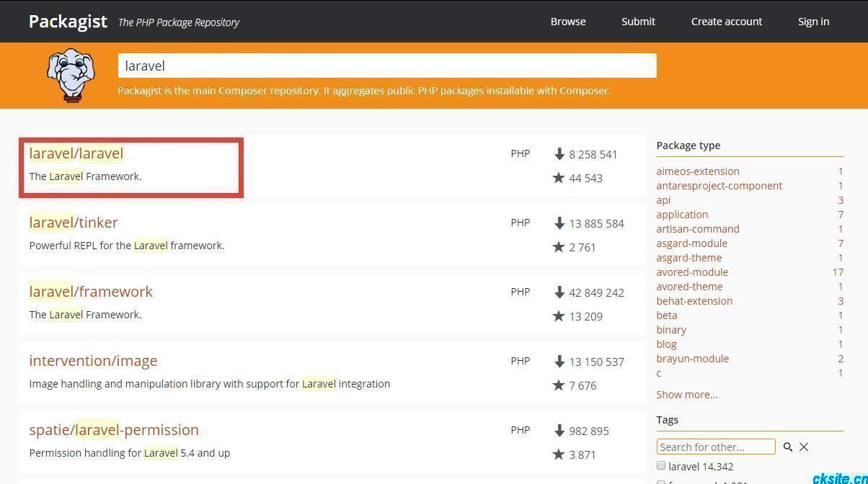
Task: Open the laravel/laravel package
Action: click(76, 153)
